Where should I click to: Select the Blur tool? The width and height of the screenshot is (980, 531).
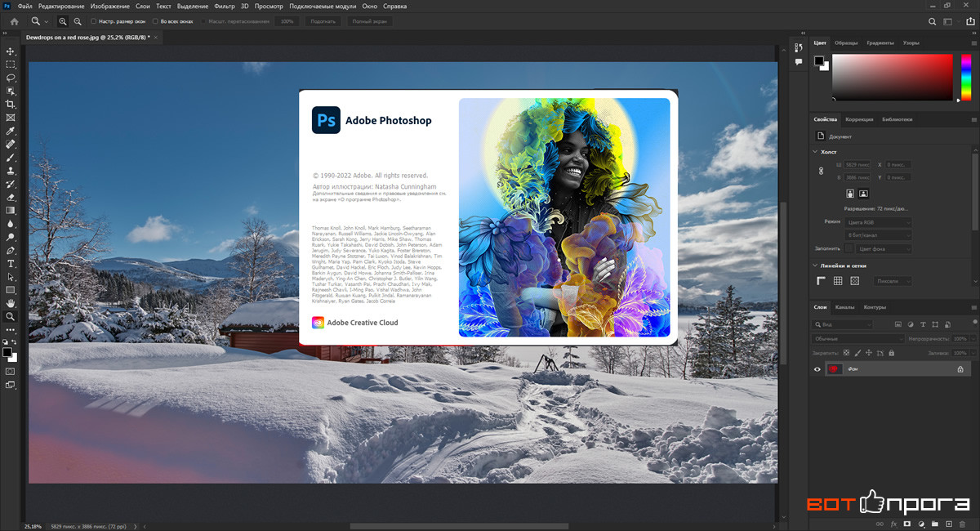11,223
